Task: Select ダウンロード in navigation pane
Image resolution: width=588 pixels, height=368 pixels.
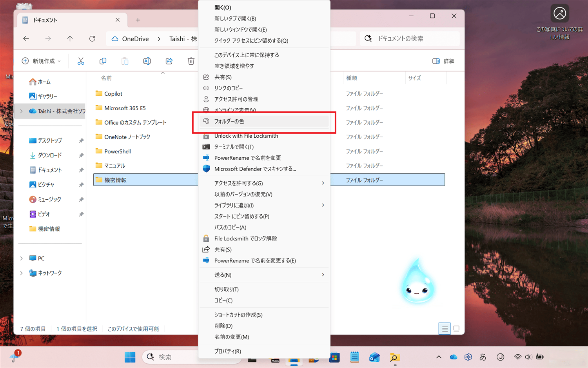Action: (45, 155)
